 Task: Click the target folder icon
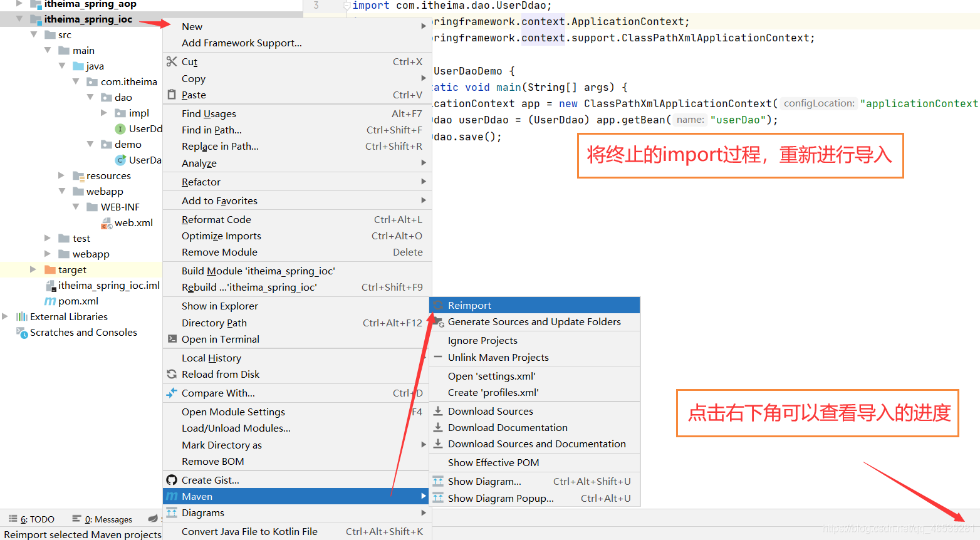tap(50, 269)
